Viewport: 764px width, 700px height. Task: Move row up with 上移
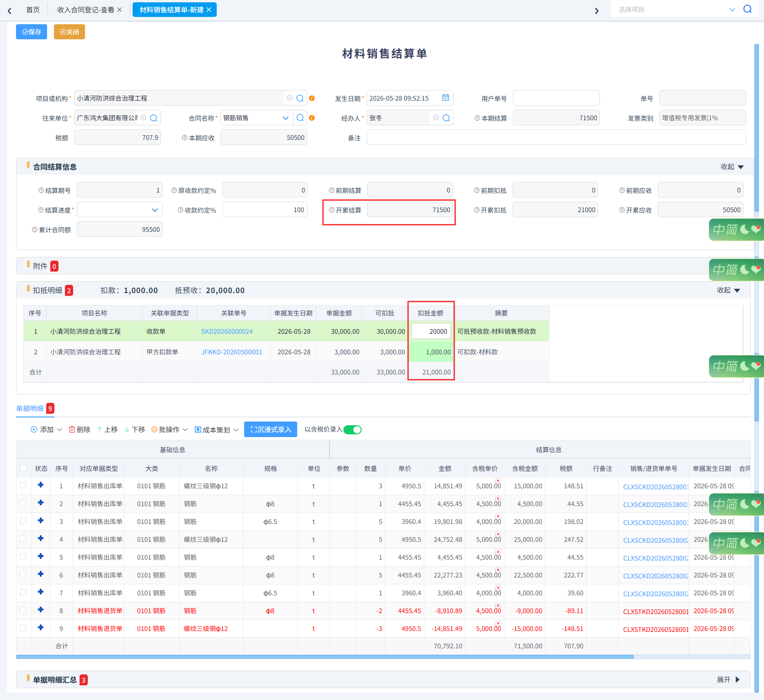point(107,429)
